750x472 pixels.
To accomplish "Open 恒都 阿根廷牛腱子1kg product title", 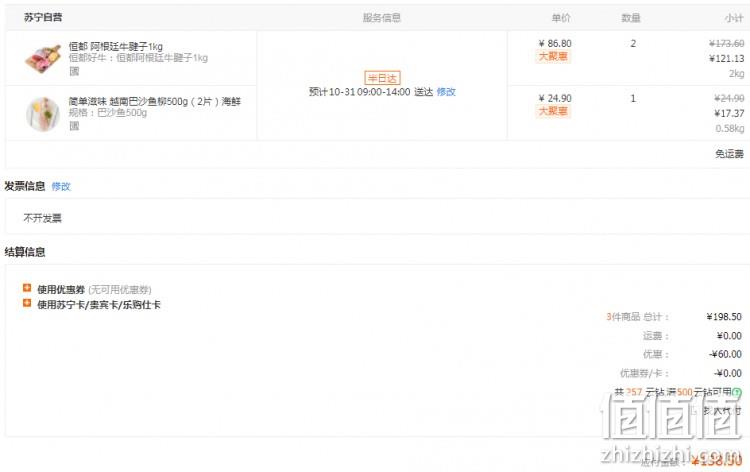I will (116, 46).
